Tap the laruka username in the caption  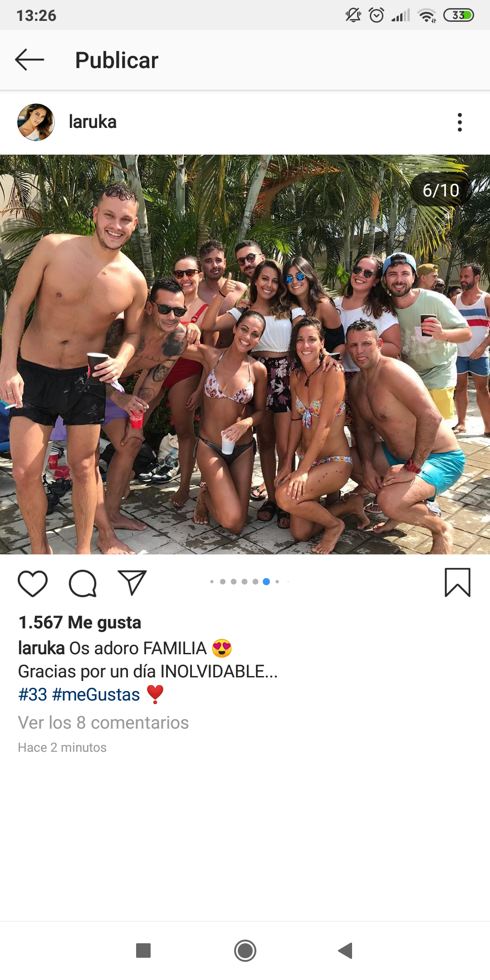pyautogui.click(x=41, y=648)
